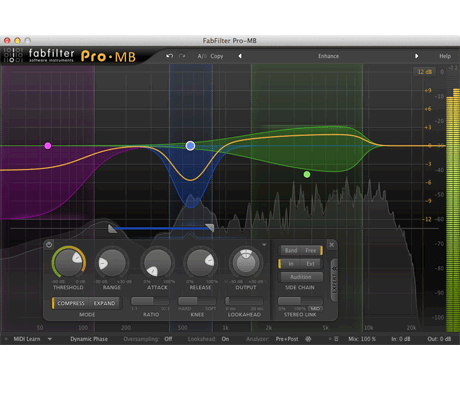Collapse the Expert side panel
The width and height of the screenshot is (460, 416).
tap(334, 280)
